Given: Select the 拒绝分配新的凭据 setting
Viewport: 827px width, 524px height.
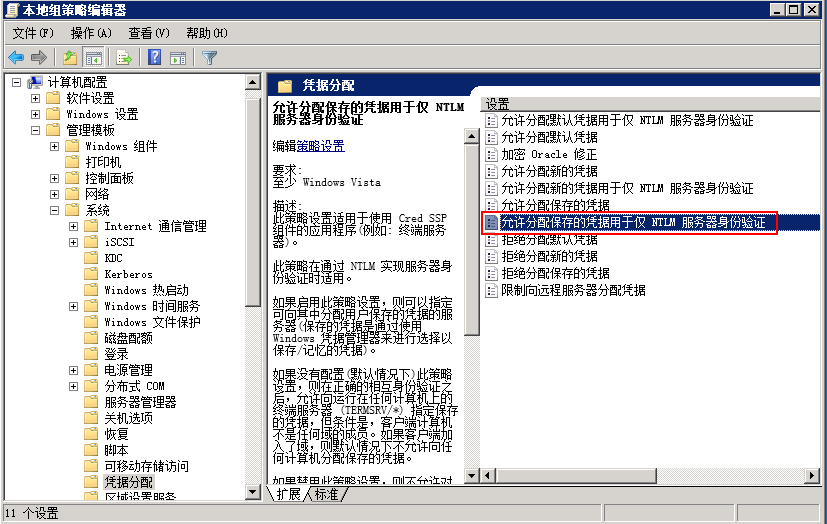Looking at the screenshot, I should 549,256.
